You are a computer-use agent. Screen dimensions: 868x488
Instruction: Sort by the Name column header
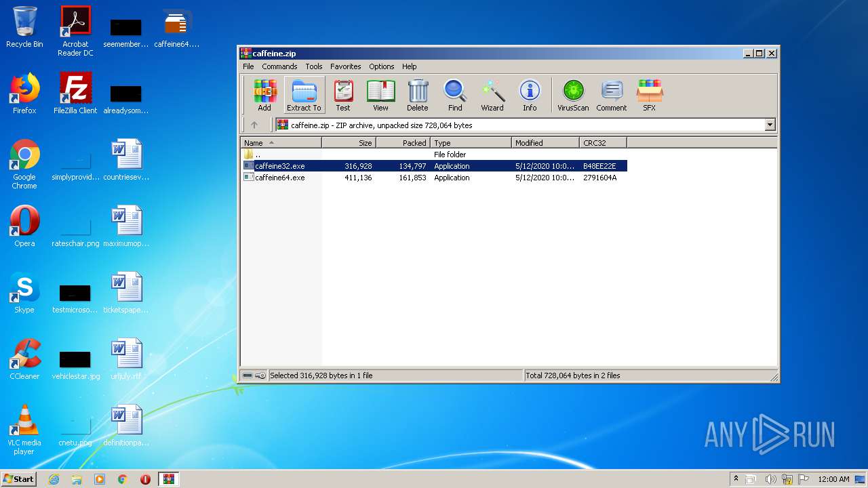(281, 142)
